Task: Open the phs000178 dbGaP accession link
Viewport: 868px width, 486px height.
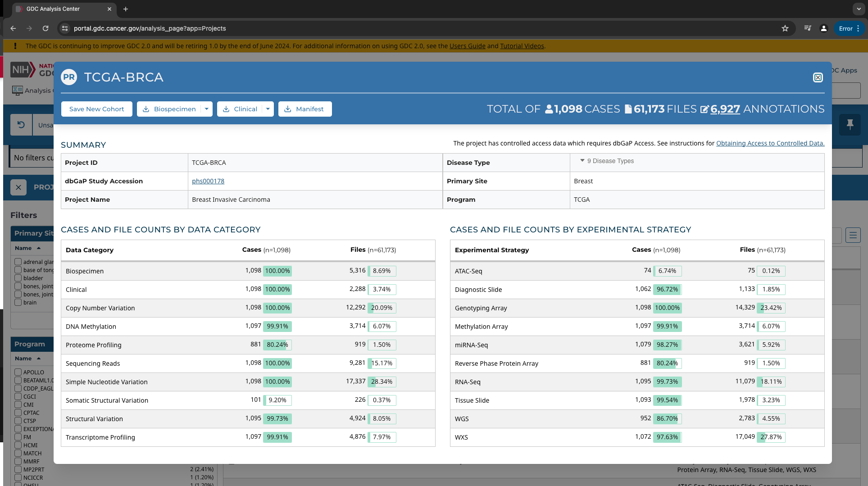Action: (x=208, y=181)
